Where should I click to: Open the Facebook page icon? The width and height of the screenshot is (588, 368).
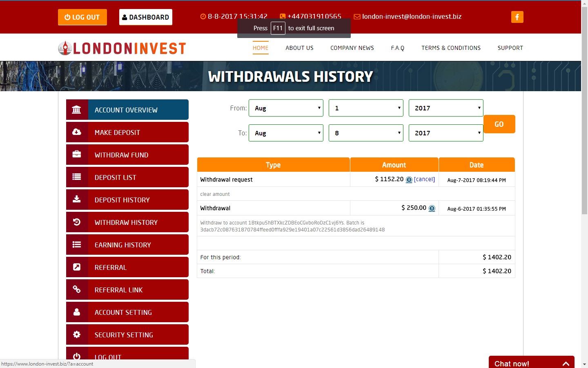pyautogui.click(x=517, y=17)
